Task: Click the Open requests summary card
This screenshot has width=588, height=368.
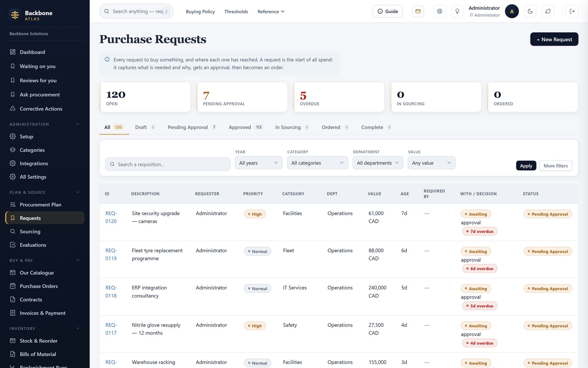Action: point(145,97)
